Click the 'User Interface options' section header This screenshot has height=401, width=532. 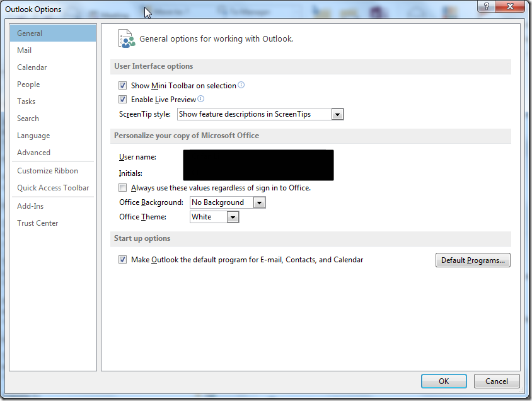point(153,66)
